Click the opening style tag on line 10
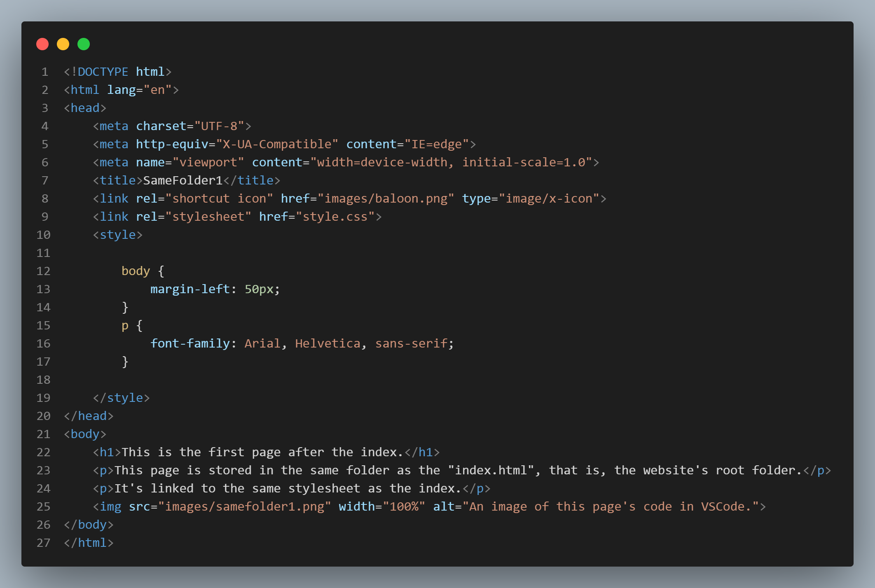Viewport: 875px width, 588px height. (118, 235)
